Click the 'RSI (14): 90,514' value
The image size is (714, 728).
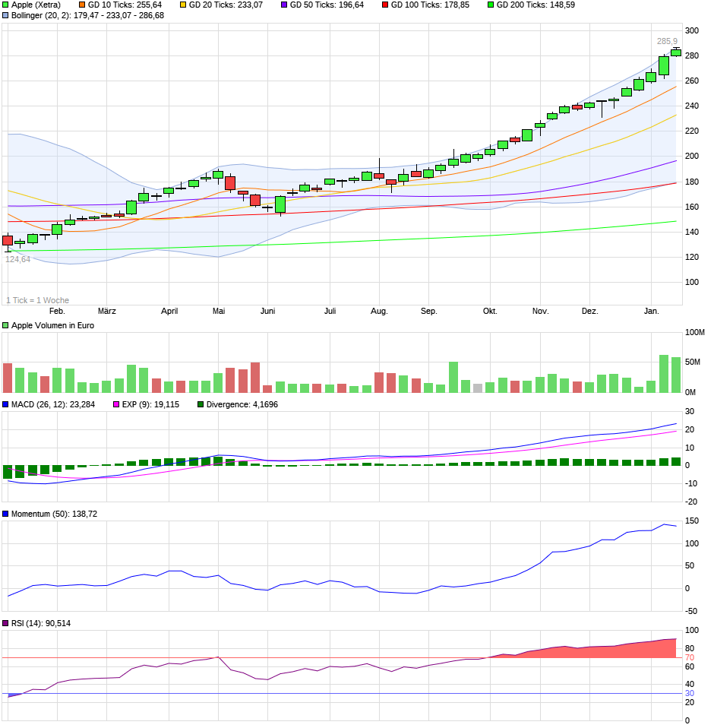(41, 624)
